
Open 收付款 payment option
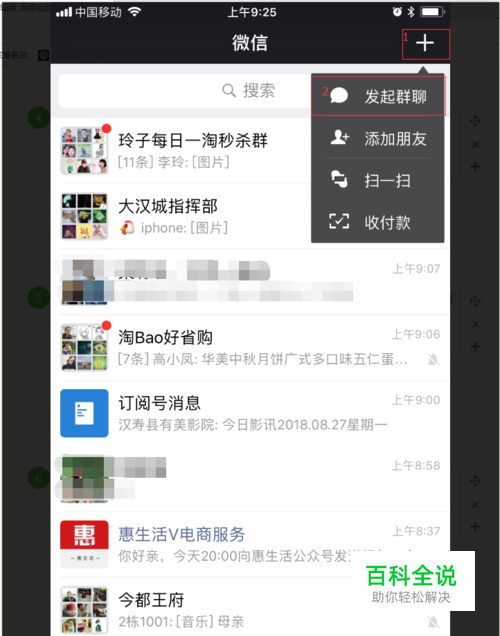[x=378, y=222]
